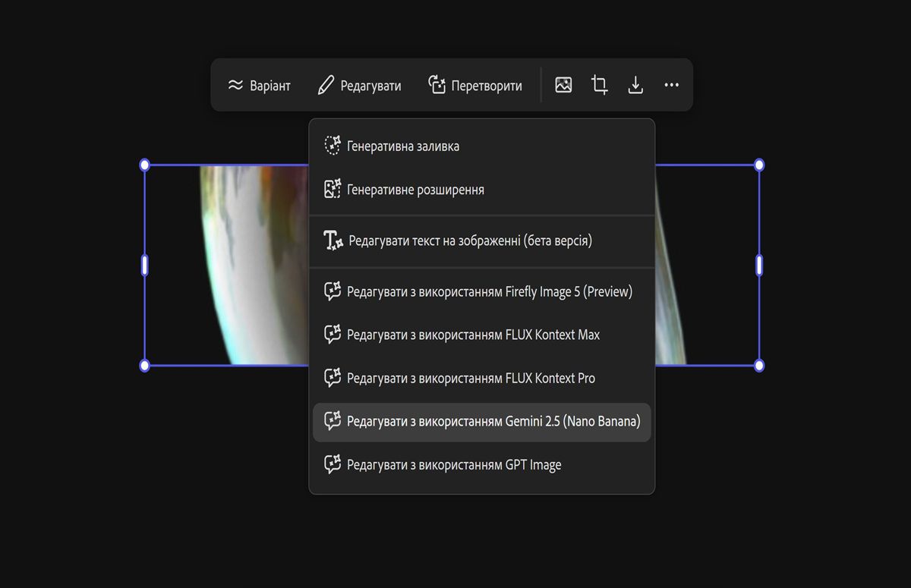Click the Варіант toolbar button

click(259, 86)
